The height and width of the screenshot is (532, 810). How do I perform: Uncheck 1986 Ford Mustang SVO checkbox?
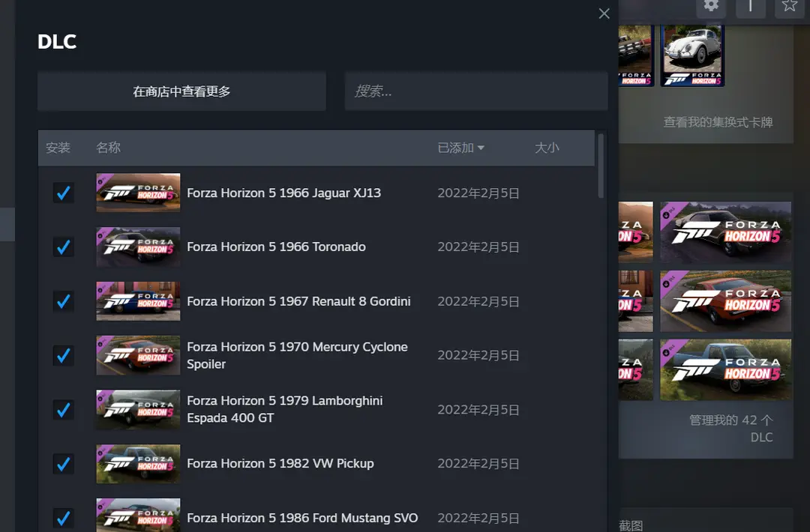(x=64, y=518)
